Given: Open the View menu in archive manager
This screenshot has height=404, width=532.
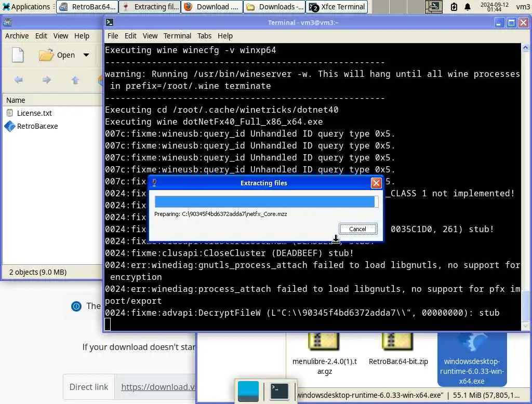Looking at the screenshot, I should [x=61, y=36].
